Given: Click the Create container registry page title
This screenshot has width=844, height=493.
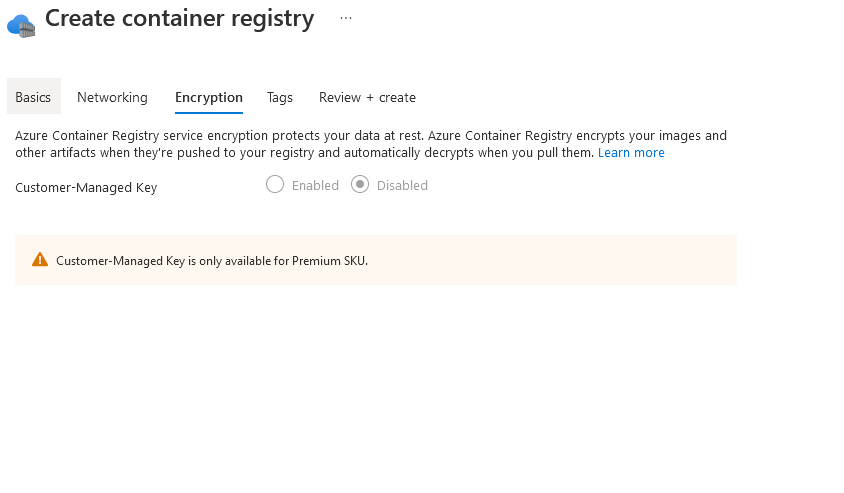Looking at the screenshot, I should pyautogui.click(x=179, y=19).
